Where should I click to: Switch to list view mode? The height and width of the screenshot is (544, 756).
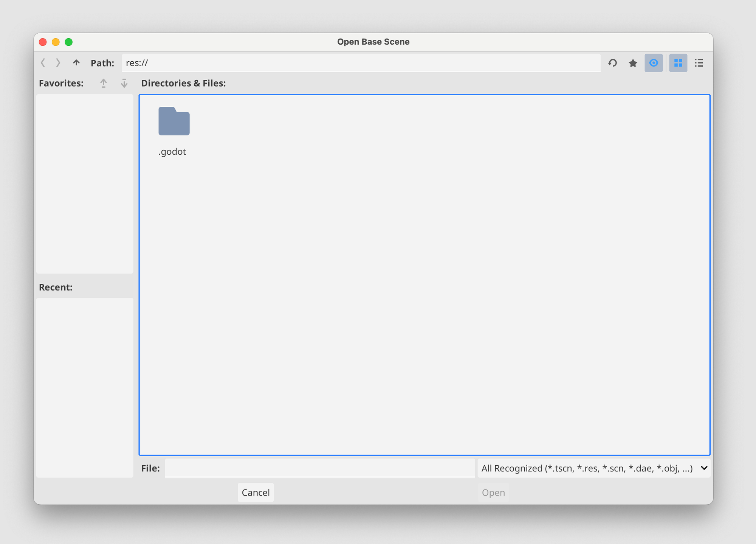(699, 63)
